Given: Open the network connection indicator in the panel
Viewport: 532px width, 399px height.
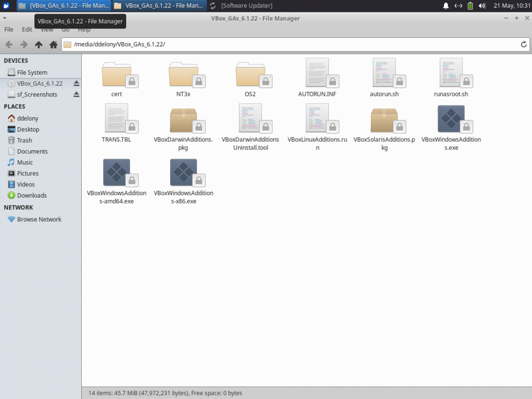Looking at the screenshot, I should (x=458, y=5).
